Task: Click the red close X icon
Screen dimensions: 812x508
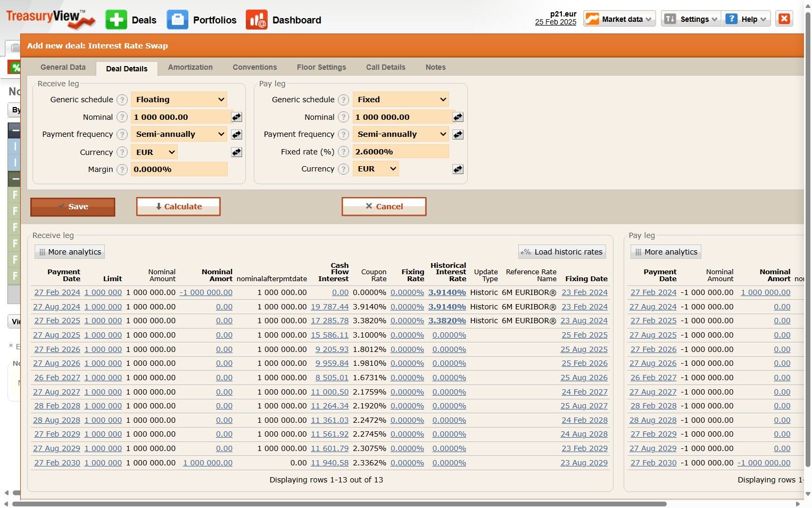Action: [x=784, y=19]
